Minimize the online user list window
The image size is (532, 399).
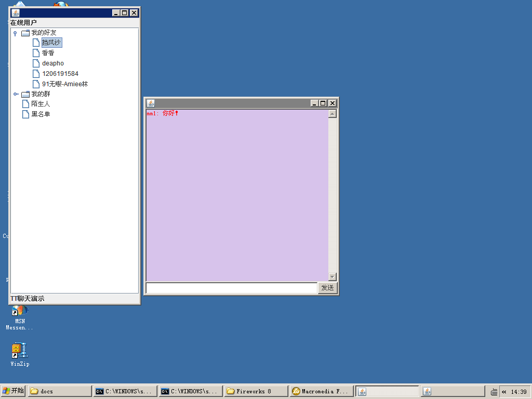pos(116,13)
